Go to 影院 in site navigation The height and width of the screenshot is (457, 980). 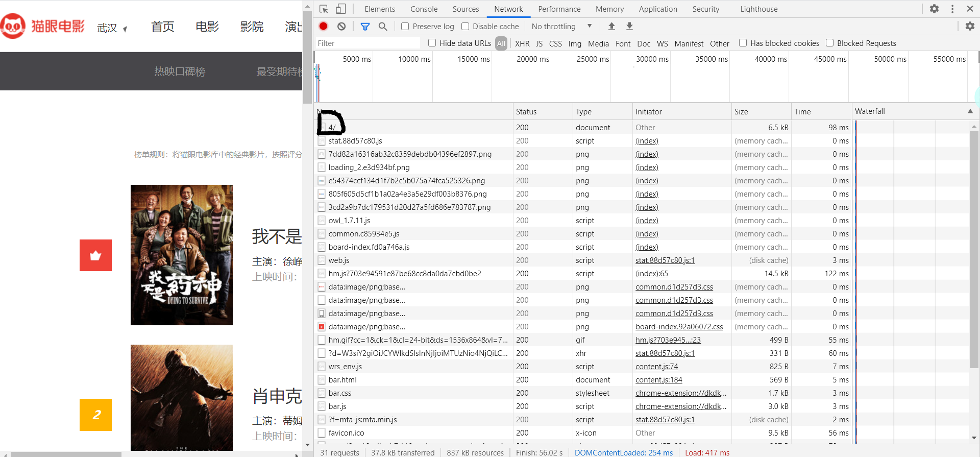[252, 27]
